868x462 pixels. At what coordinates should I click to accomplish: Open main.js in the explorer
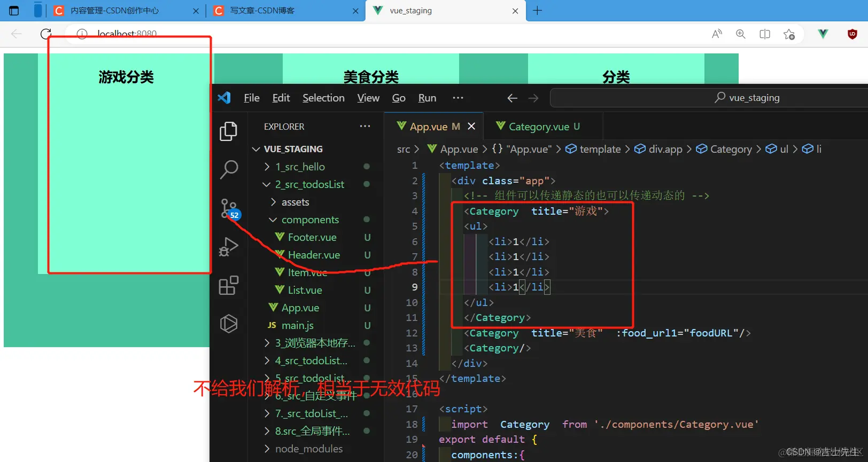(298, 325)
